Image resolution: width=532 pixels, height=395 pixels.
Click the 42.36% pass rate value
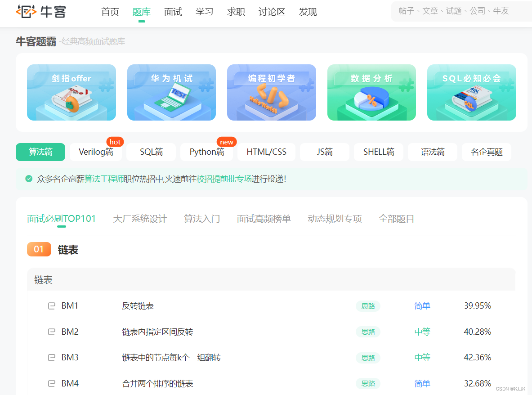coord(478,357)
